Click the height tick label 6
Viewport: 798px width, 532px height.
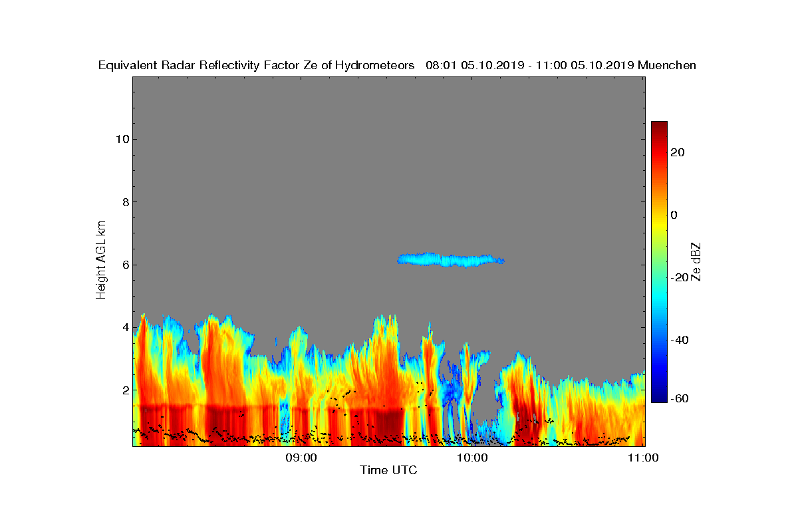coord(124,265)
